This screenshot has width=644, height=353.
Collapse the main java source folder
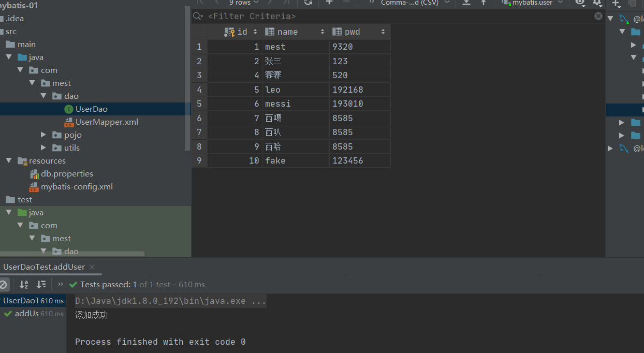click(x=9, y=57)
